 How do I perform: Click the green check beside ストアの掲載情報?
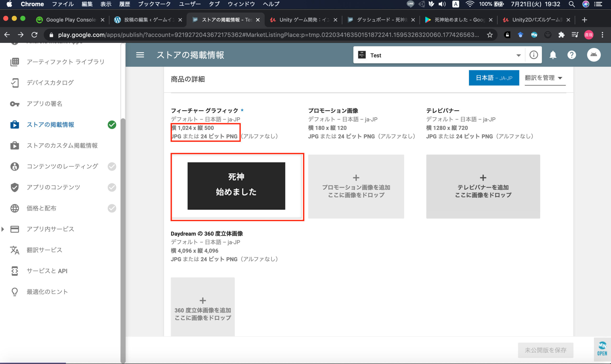click(x=112, y=125)
